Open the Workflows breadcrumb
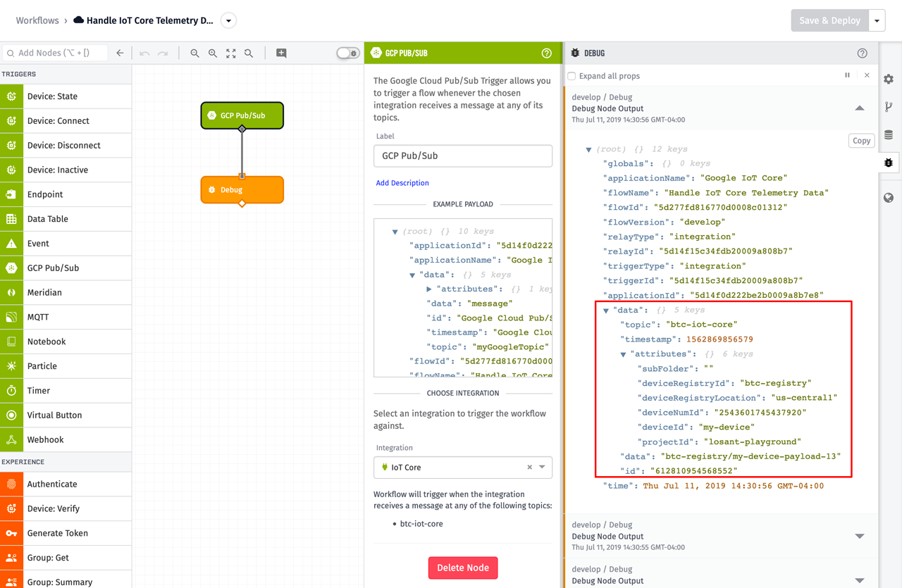The image size is (902, 588). point(37,20)
